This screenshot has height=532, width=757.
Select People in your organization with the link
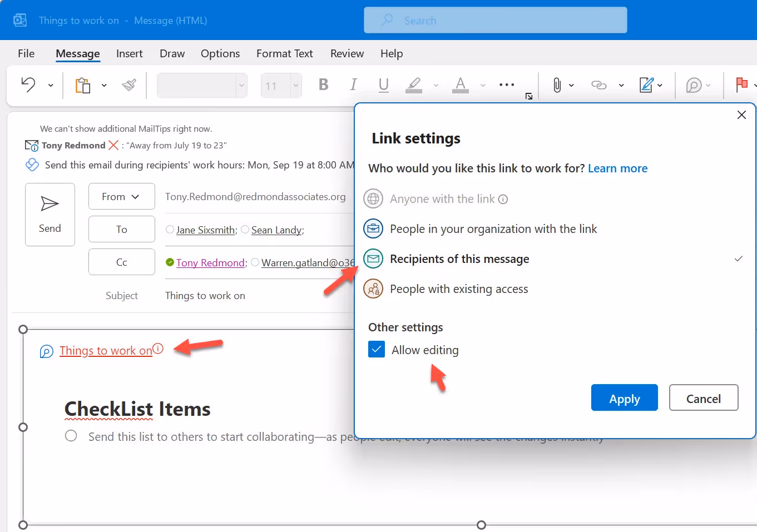[480, 228]
